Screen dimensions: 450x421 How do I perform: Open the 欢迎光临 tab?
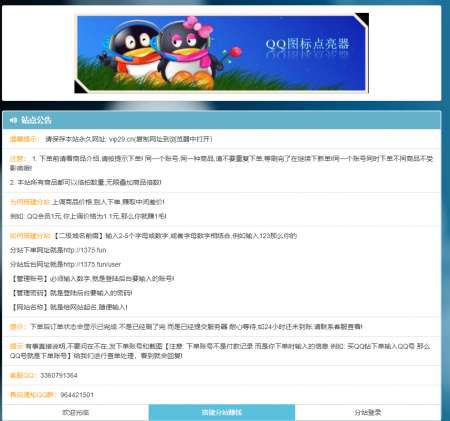click(76, 413)
